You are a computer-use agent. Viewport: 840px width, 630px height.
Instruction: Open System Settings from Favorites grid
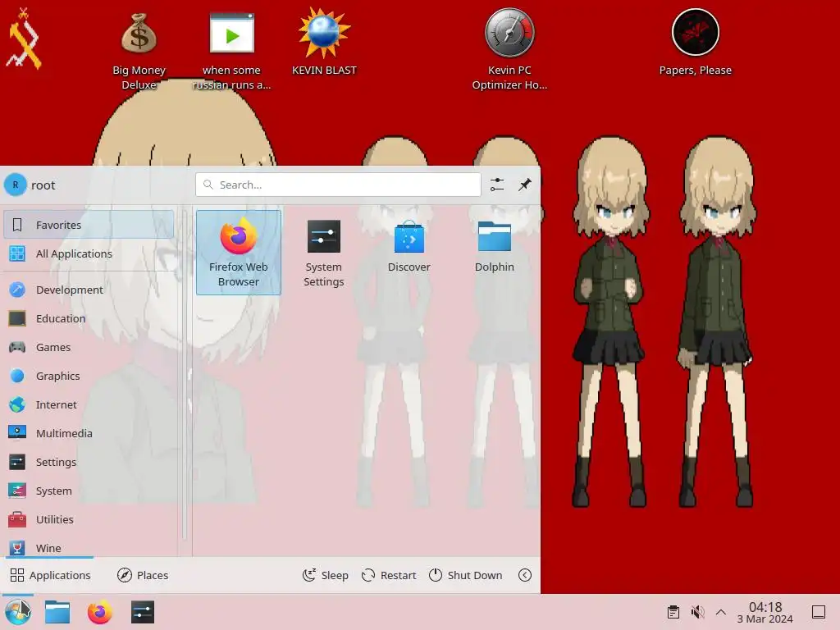323,253
